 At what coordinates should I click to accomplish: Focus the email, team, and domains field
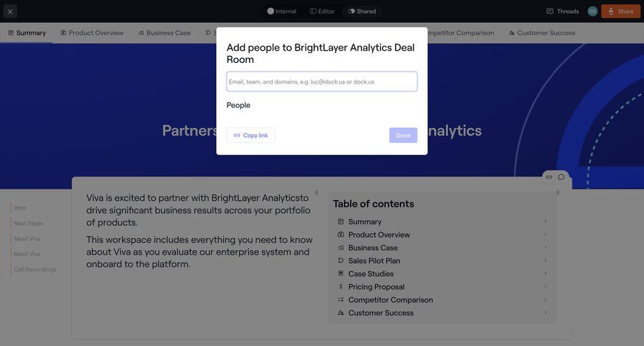pyautogui.click(x=322, y=81)
